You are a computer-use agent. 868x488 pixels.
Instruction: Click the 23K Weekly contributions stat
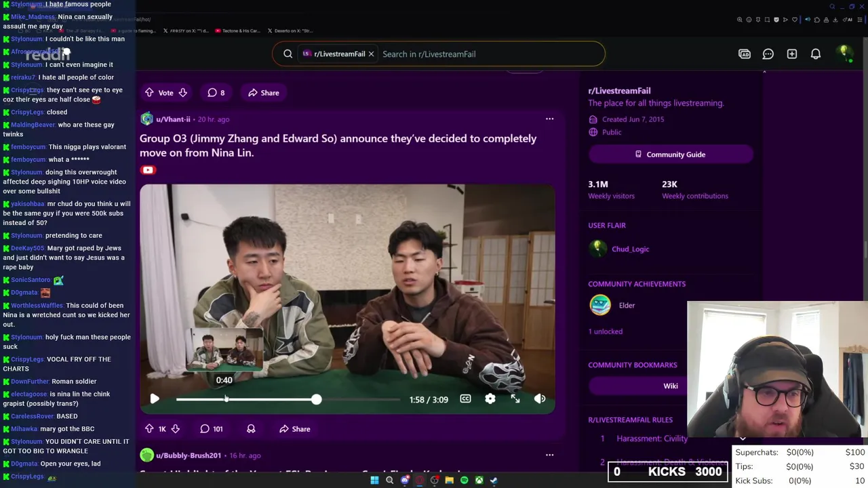point(695,189)
